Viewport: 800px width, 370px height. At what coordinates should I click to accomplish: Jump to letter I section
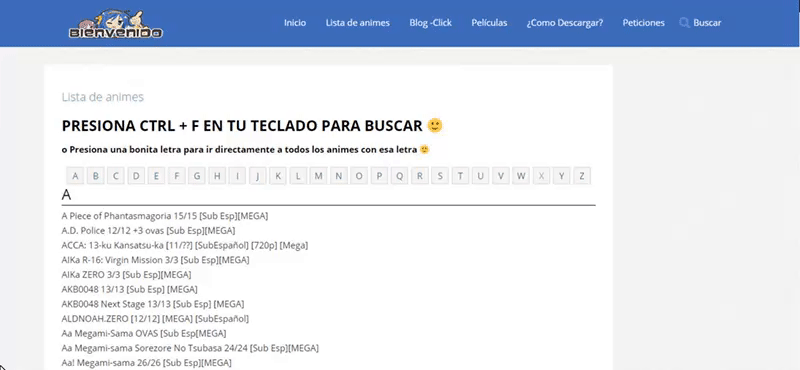click(x=237, y=176)
